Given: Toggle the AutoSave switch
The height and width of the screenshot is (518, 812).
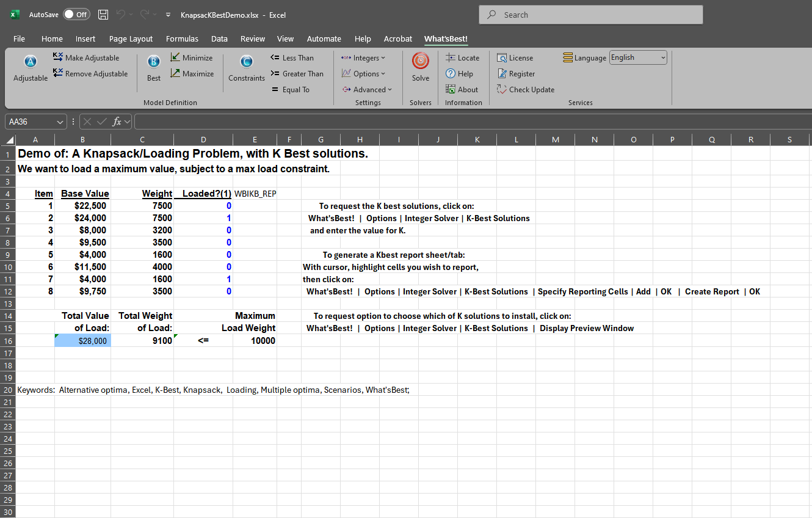Looking at the screenshot, I should (76, 15).
